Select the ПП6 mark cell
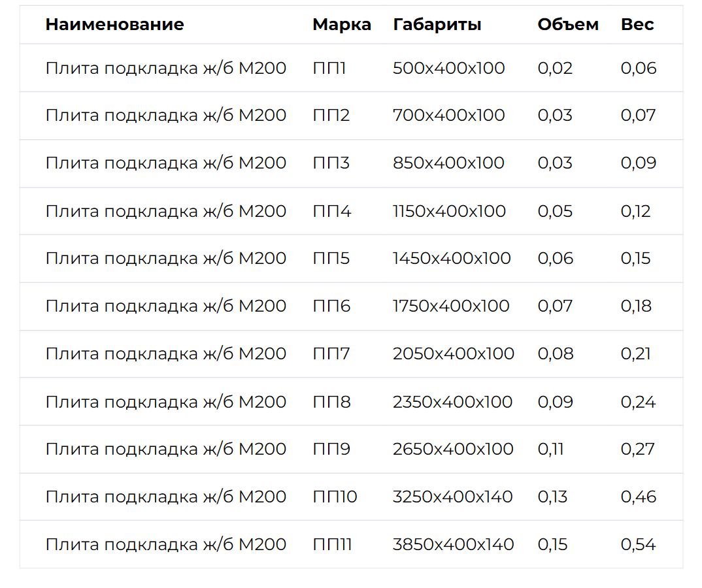Viewport: 702px width, 588px height. coord(331,306)
